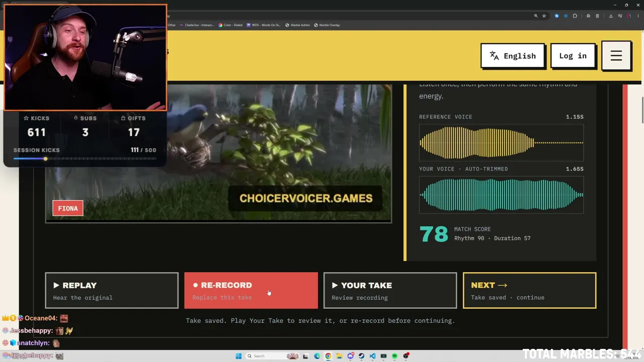Open the Marble Admin bookmark
The height and width of the screenshot is (362, 644).
click(x=297, y=25)
